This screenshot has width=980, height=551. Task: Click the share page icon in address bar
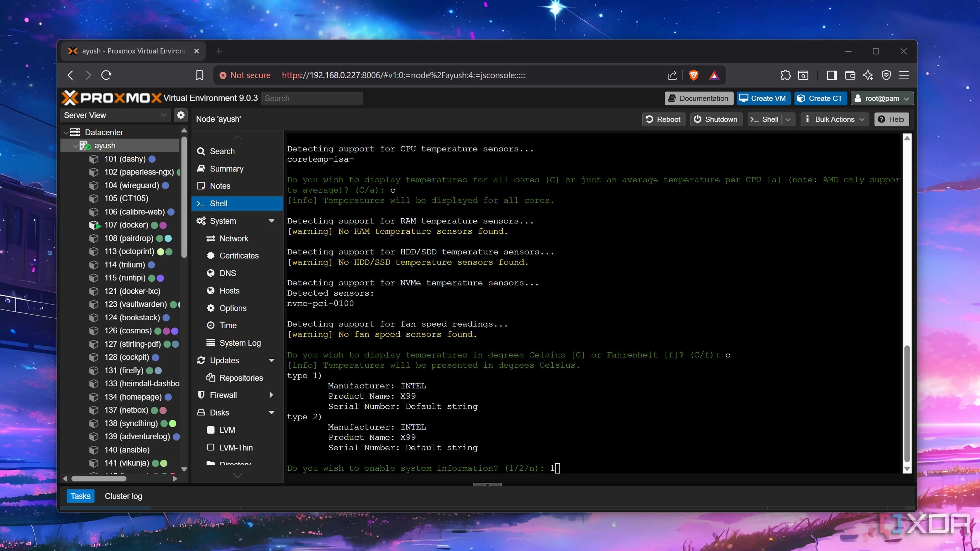coord(672,75)
